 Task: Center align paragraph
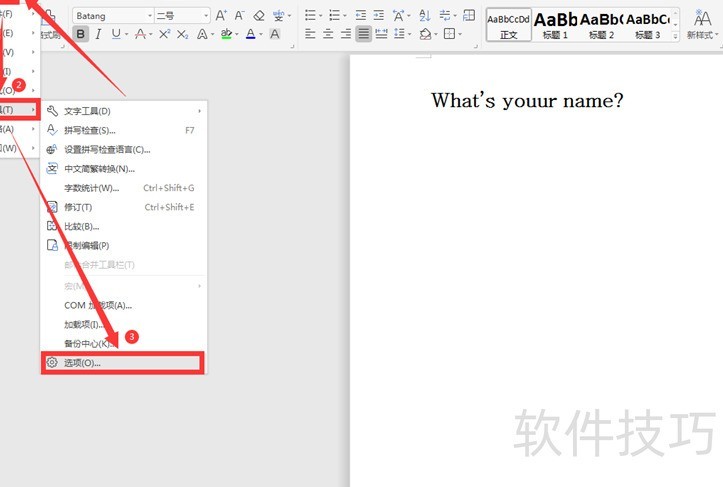(x=328, y=34)
